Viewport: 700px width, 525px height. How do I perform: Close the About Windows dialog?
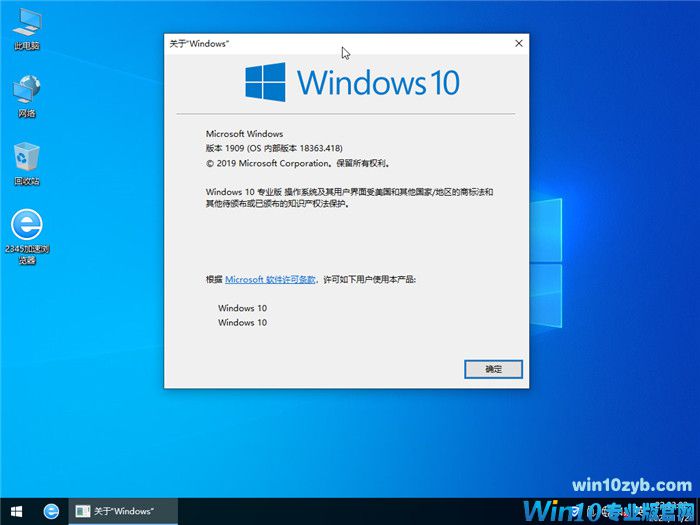519,43
